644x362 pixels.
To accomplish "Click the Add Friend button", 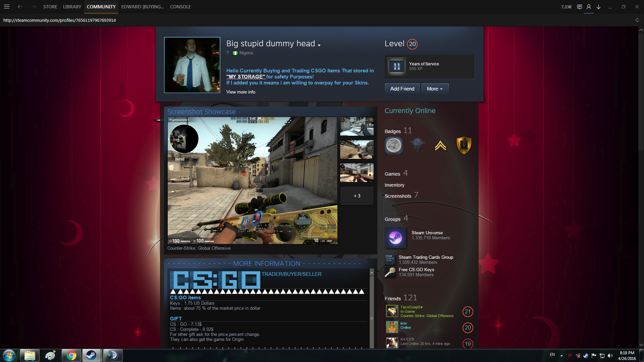I will click(402, 89).
